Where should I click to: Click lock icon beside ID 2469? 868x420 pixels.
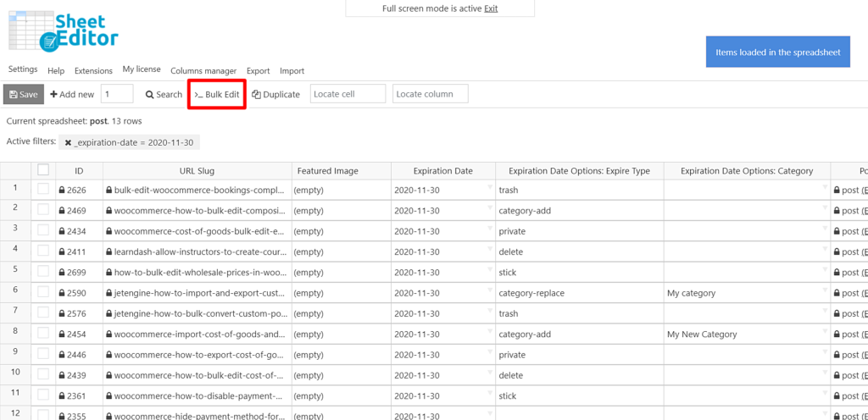pos(62,211)
